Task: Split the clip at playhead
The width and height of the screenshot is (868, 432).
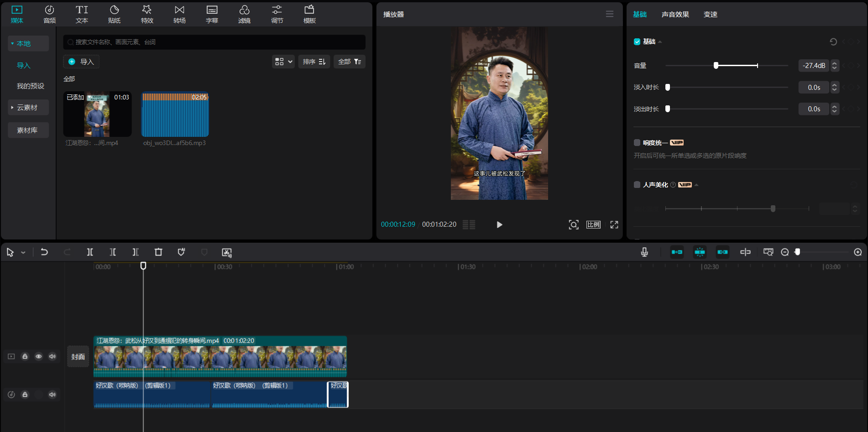Action: pyautogui.click(x=90, y=252)
